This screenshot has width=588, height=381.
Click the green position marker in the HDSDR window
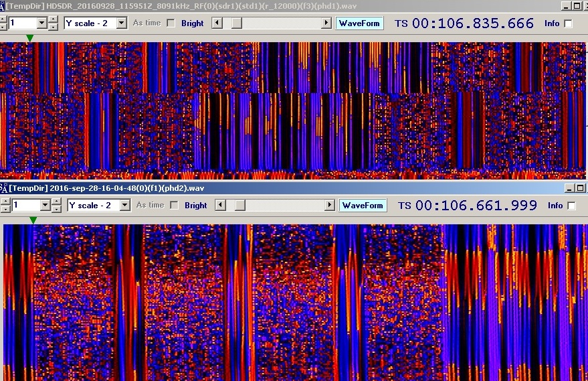[29, 38]
